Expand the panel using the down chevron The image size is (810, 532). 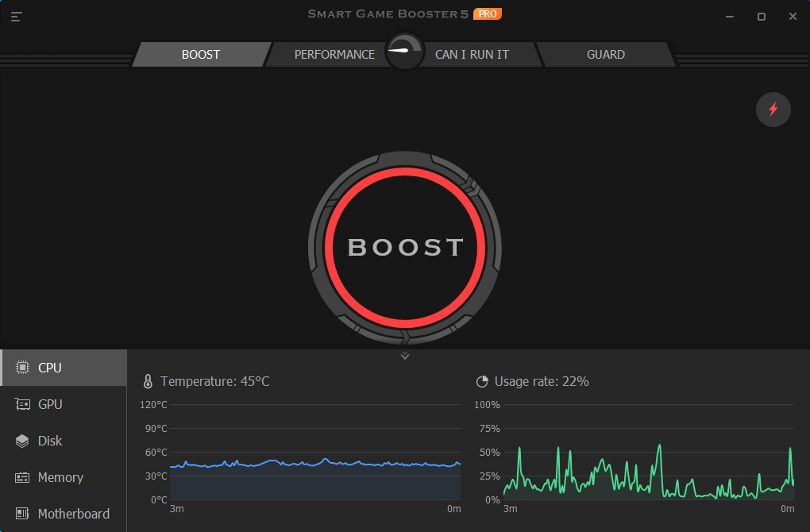coord(404,356)
